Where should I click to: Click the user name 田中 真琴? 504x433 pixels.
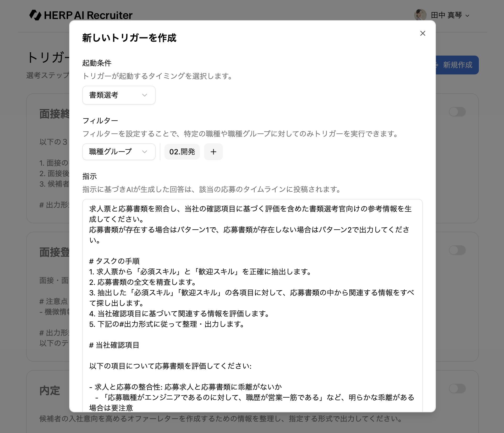click(x=446, y=15)
